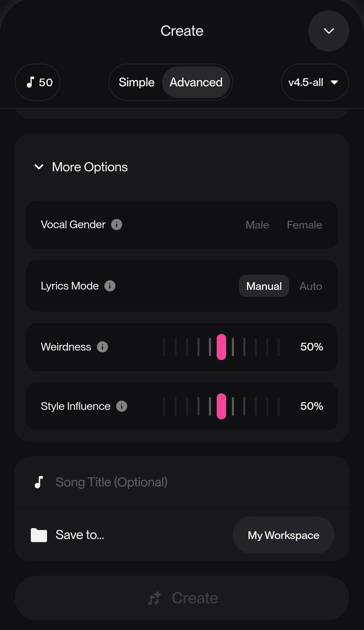Open the Weirdness info tooltip icon
The image size is (364, 630).
[102, 347]
